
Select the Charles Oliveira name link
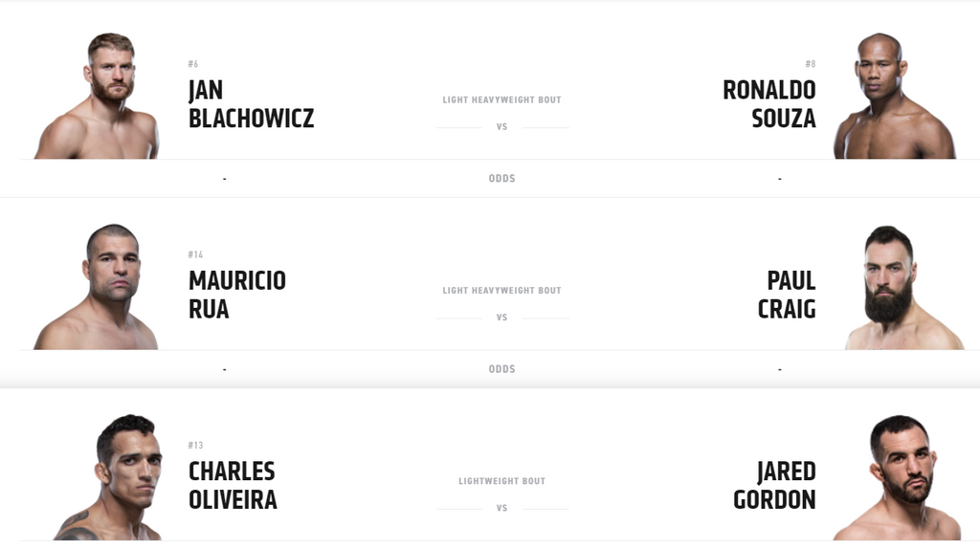click(233, 485)
